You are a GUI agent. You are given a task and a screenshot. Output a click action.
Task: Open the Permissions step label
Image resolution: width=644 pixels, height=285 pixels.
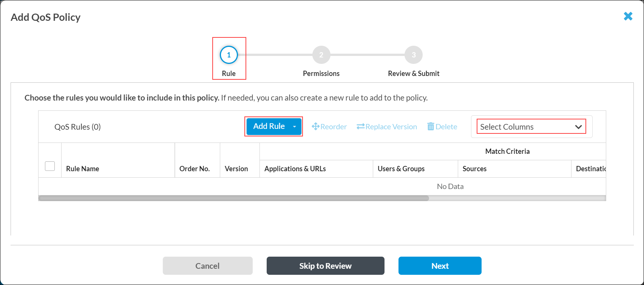(321, 74)
